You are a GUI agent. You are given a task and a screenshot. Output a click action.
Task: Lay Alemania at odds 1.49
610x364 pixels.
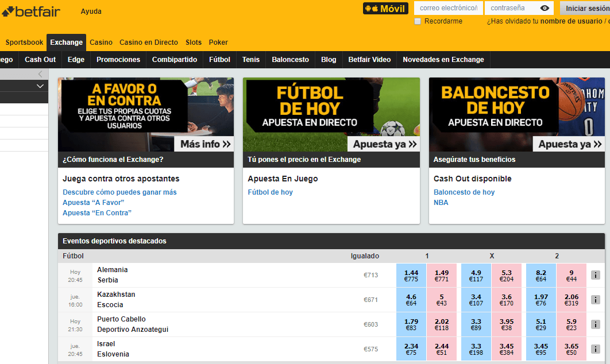442,276
